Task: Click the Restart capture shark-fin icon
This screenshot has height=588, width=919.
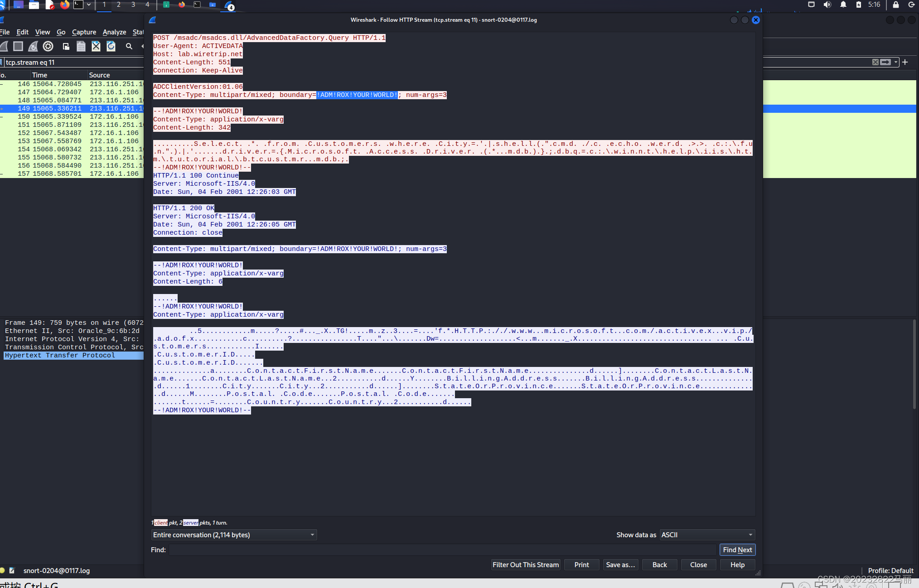Action: coord(33,46)
